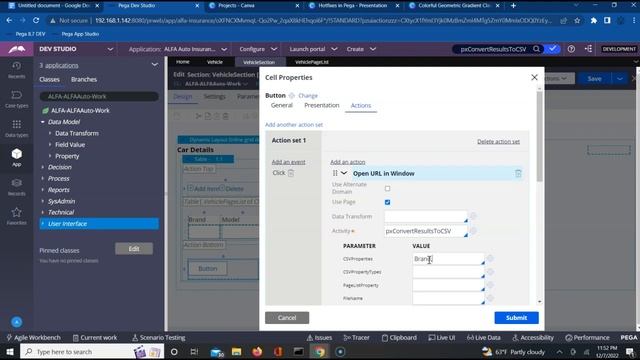Image resolution: width=640 pixels, height=360 pixels.
Task: Open Recents in the left sidebar
Action: [x=16, y=69]
